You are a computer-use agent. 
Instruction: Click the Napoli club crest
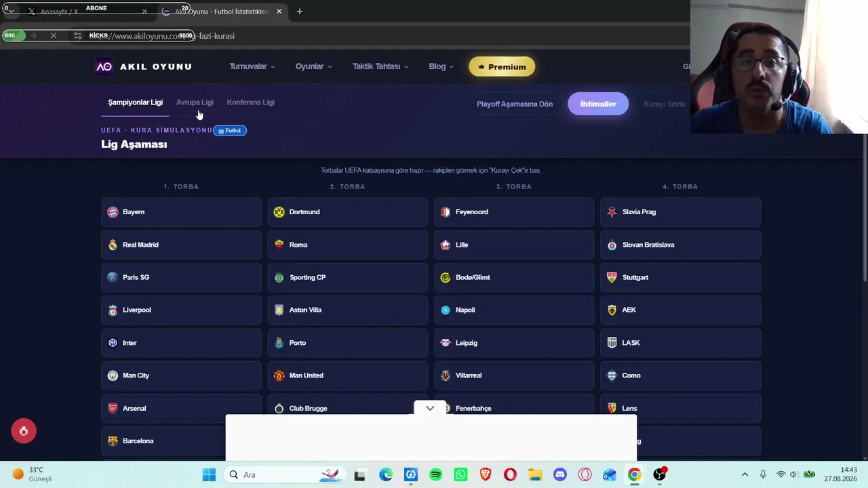445,310
